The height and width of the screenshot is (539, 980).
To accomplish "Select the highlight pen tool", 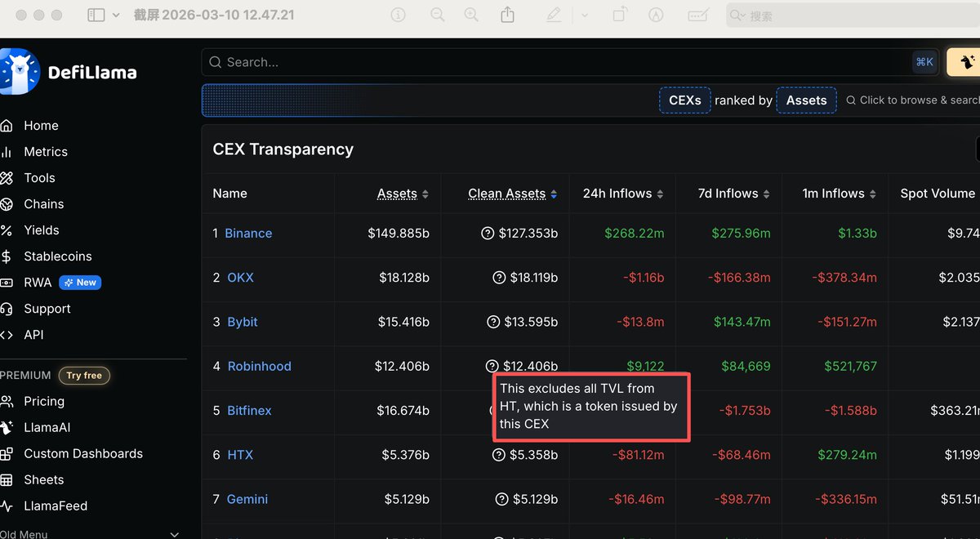I will coord(554,15).
